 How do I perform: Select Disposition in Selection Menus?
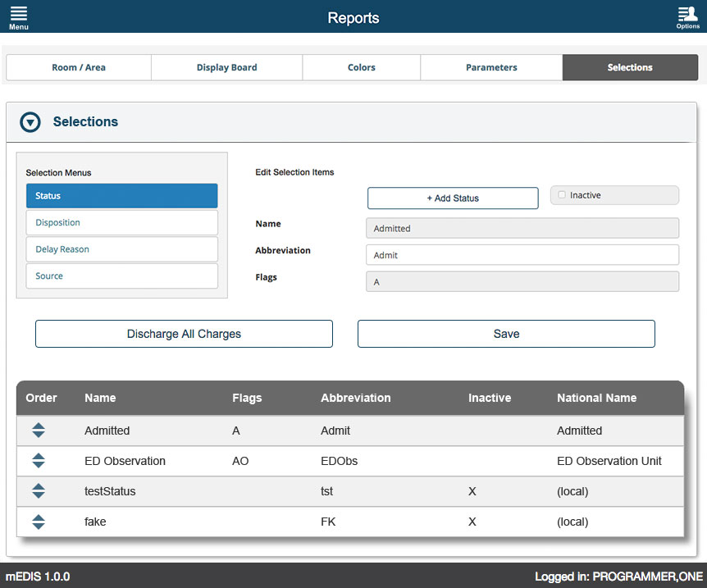pyautogui.click(x=121, y=222)
